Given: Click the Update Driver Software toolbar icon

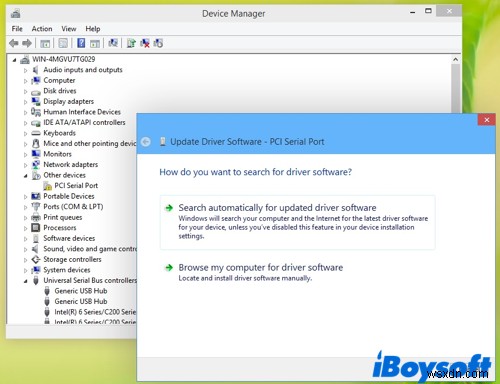Looking at the screenshot, I should tap(131, 43).
